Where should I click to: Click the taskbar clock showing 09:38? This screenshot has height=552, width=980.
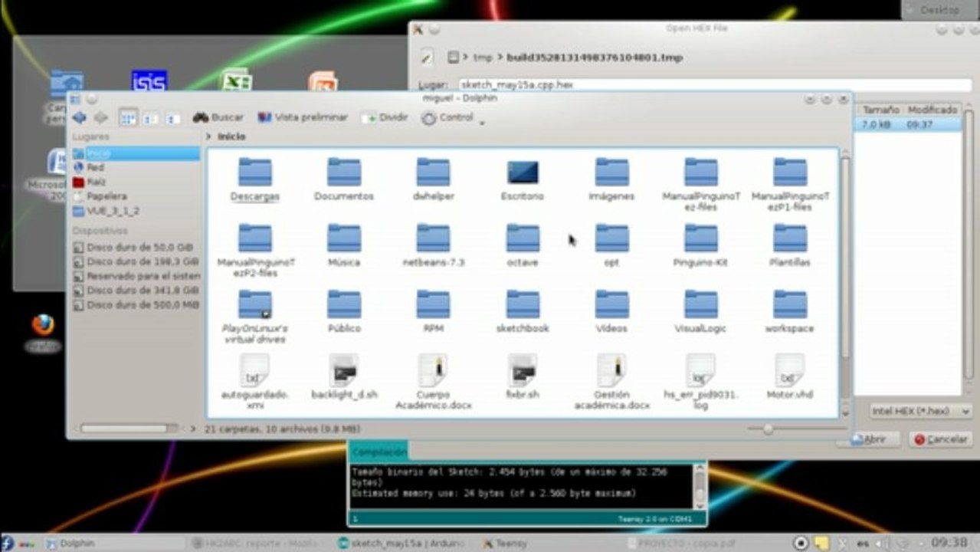point(949,542)
